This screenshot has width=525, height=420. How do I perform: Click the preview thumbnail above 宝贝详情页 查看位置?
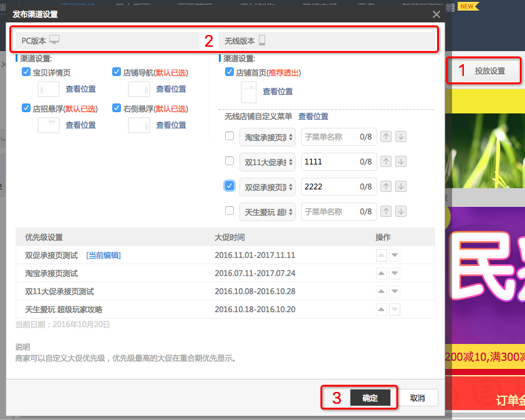pyautogui.click(x=48, y=88)
